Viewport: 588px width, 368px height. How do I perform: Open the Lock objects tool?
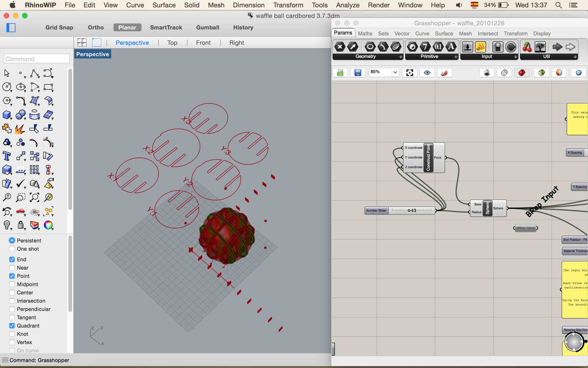(x=20, y=225)
